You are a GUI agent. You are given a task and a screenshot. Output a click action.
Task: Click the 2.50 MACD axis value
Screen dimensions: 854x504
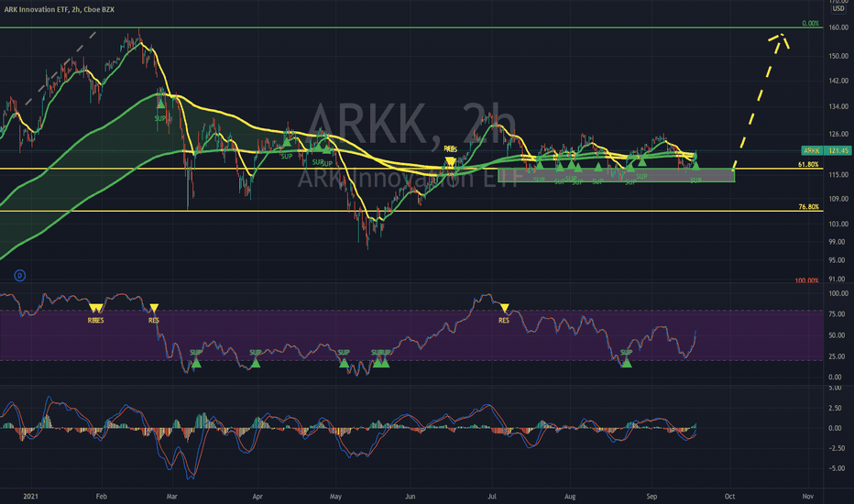pyautogui.click(x=836, y=408)
